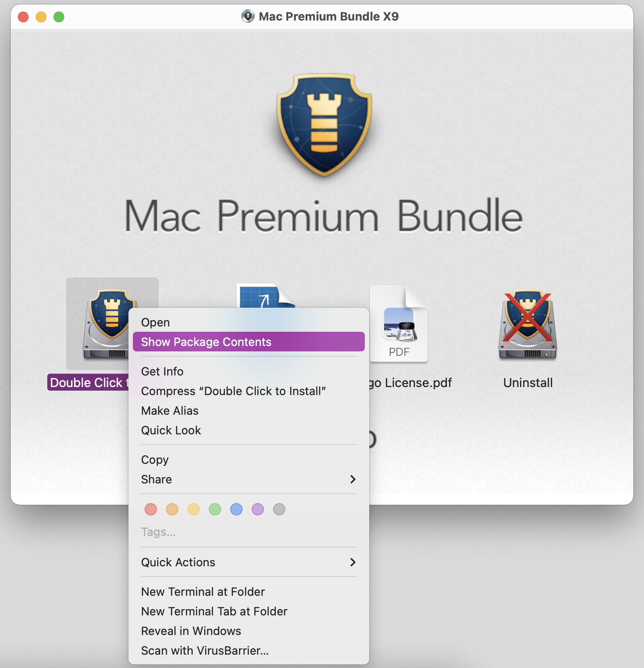Choose Get Info in the context menu
644x668 pixels.
(x=249, y=371)
